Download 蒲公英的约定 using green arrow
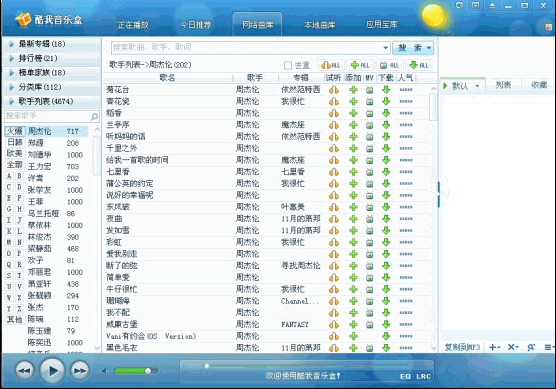556x389 pixels. 386,183
